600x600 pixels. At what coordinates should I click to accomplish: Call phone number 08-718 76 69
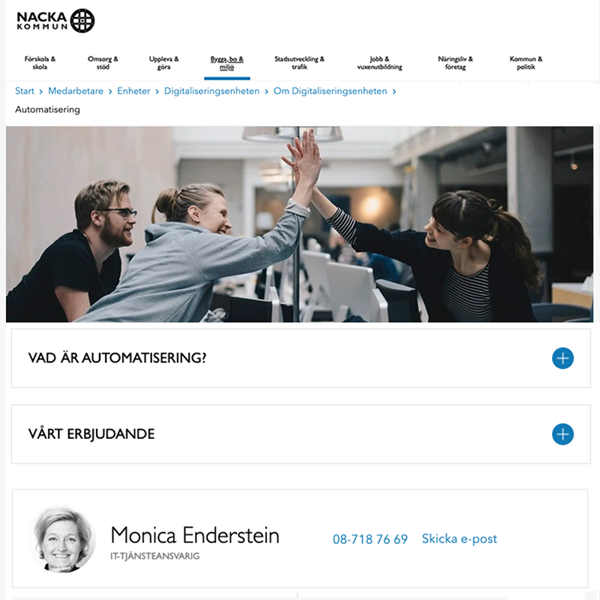(x=370, y=539)
